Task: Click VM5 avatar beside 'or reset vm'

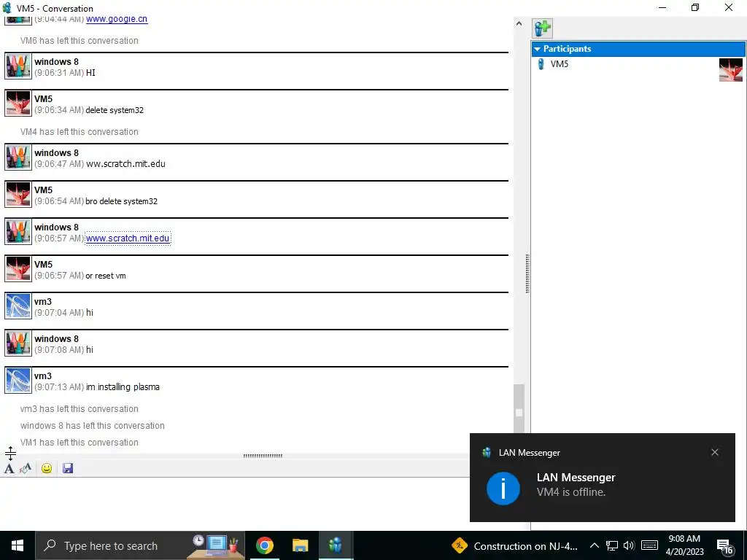Action: tap(18, 268)
